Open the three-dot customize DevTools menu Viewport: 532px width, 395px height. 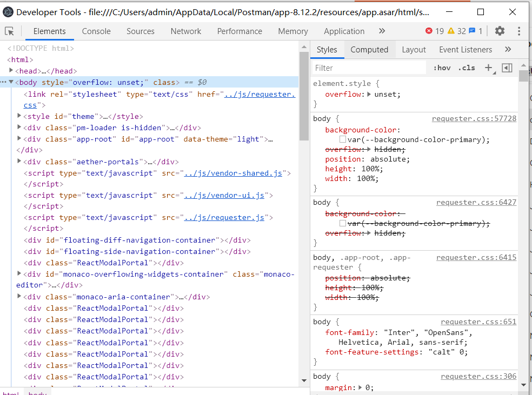coord(519,31)
